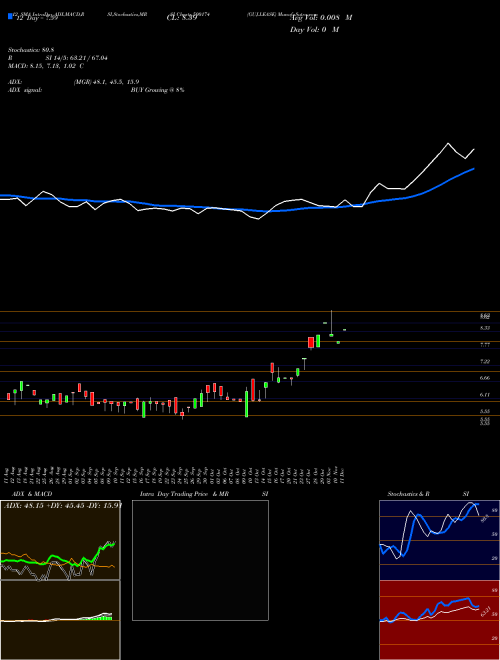Click the blue 12-day SMA legend square
The image size is (500, 660).
point(11,16)
